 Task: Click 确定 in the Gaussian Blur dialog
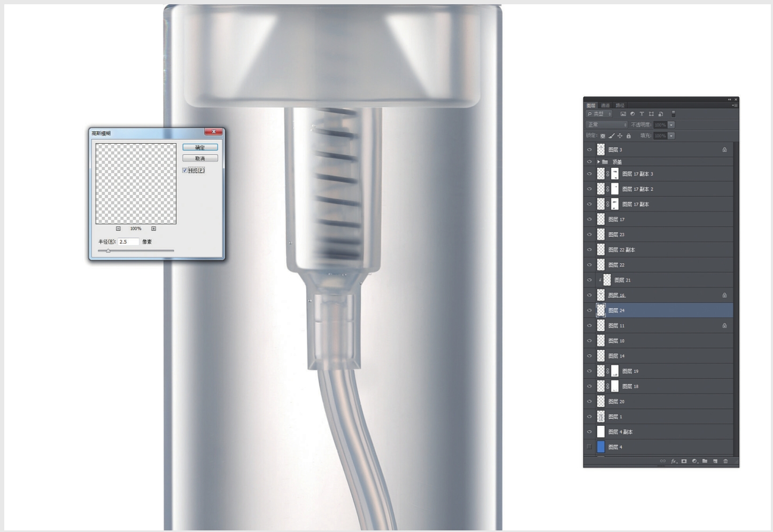point(200,147)
